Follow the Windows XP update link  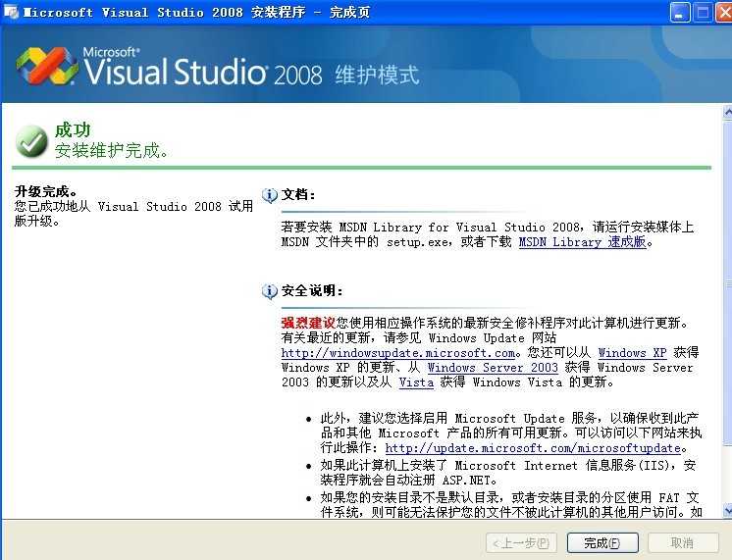tap(633, 353)
